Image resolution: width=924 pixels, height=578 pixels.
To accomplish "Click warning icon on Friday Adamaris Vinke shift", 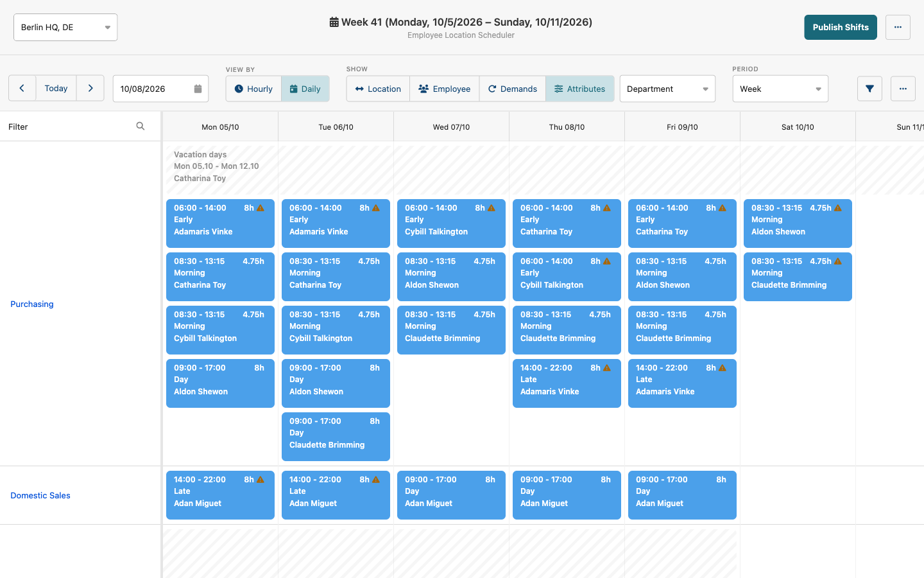I will coord(723,368).
